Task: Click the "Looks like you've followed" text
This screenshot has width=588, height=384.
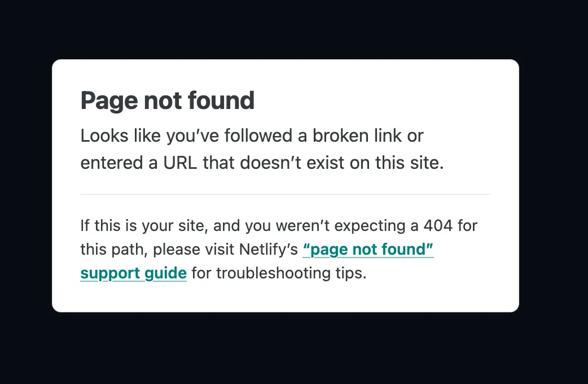Action: pos(186,136)
